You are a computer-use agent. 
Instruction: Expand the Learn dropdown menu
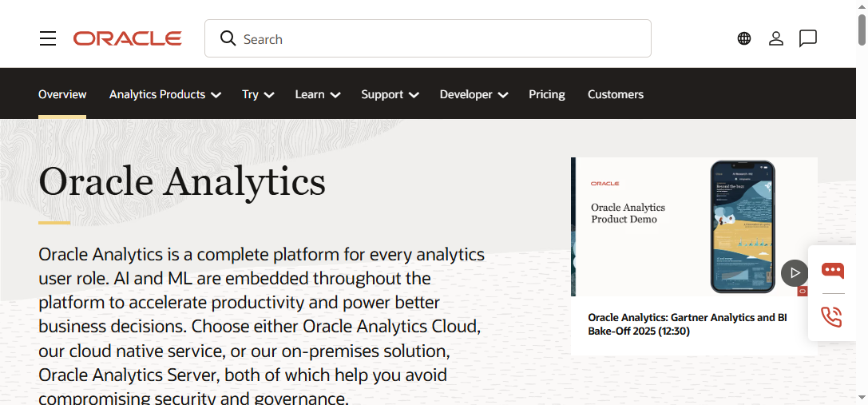[317, 94]
